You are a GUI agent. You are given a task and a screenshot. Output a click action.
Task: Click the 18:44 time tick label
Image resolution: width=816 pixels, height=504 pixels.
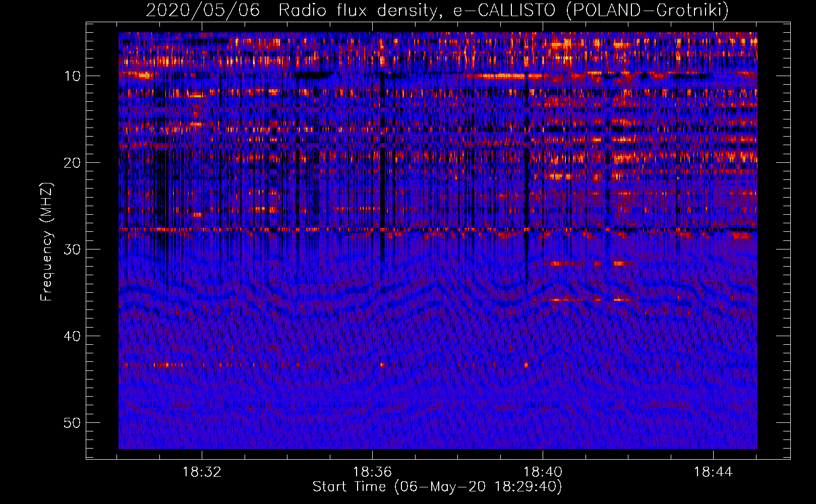pos(713,472)
